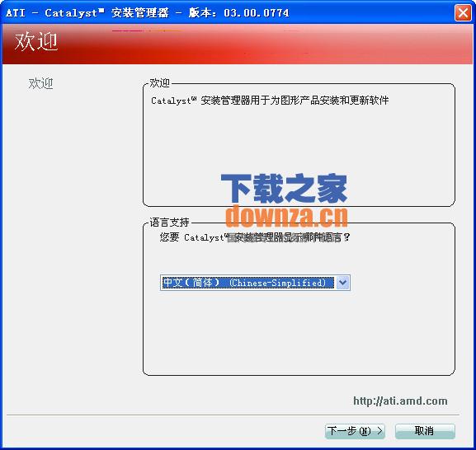Click the large 欢迎 header title
This screenshot has height=450, width=476.
coord(35,42)
